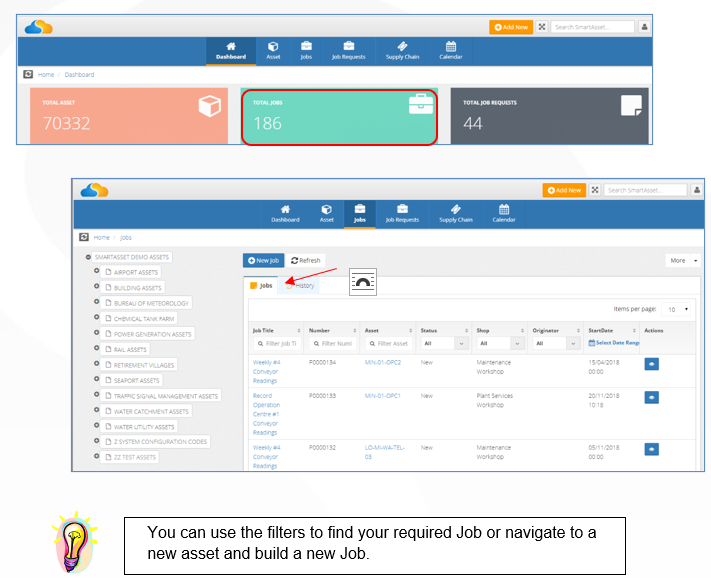711x578 pixels.
Task: Switch to the History tab
Action: click(x=300, y=286)
